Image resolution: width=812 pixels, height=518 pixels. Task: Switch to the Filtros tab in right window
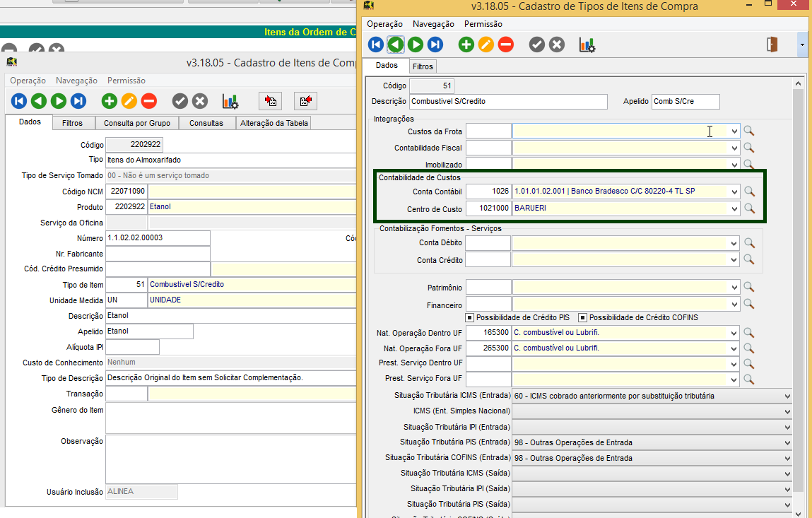pos(423,66)
